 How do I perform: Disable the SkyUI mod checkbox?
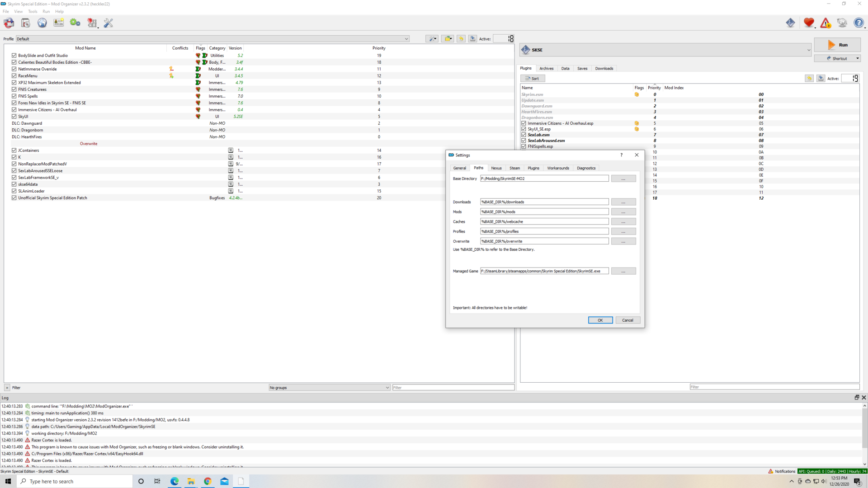[14, 117]
